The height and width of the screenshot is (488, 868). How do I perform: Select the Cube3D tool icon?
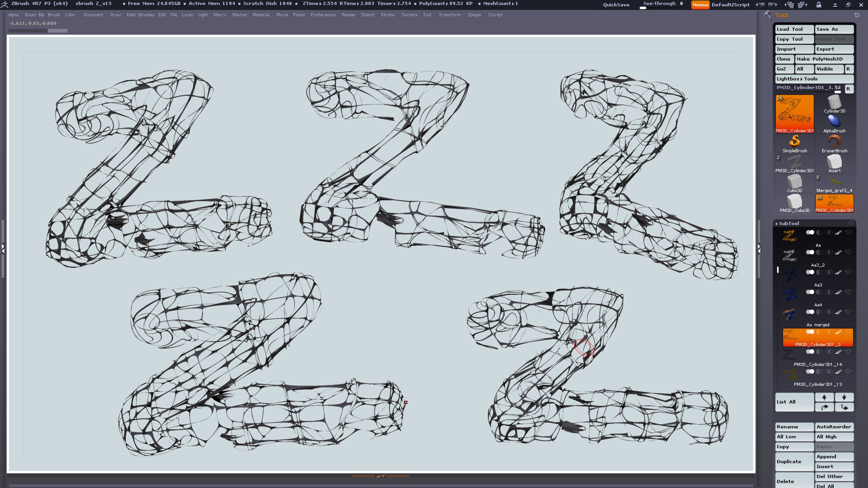pyautogui.click(x=794, y=182)
